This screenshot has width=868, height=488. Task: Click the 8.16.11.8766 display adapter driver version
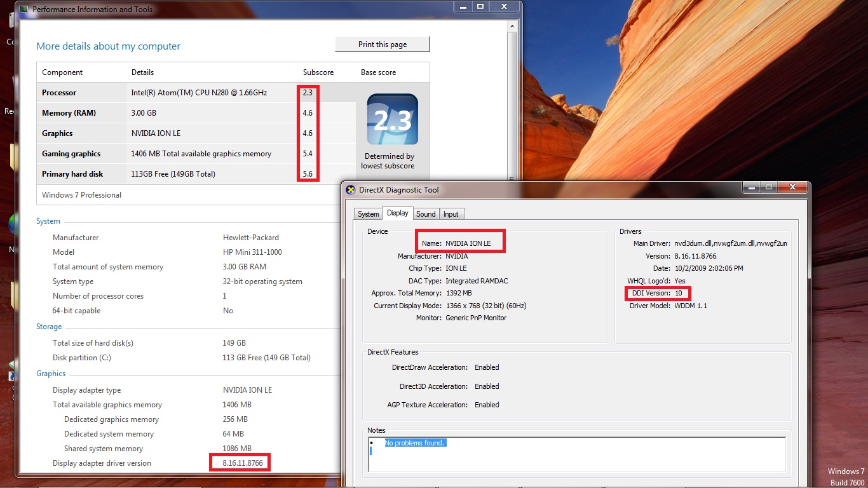coord(243,463)
